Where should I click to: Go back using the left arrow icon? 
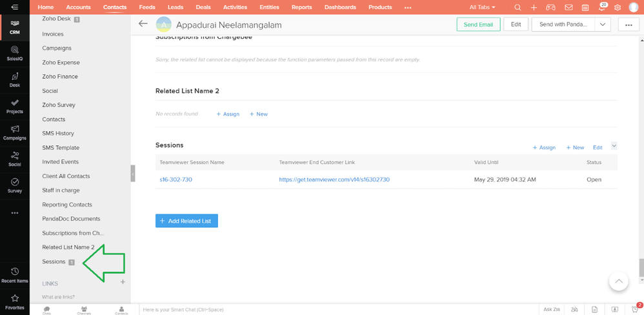point(143,24)
